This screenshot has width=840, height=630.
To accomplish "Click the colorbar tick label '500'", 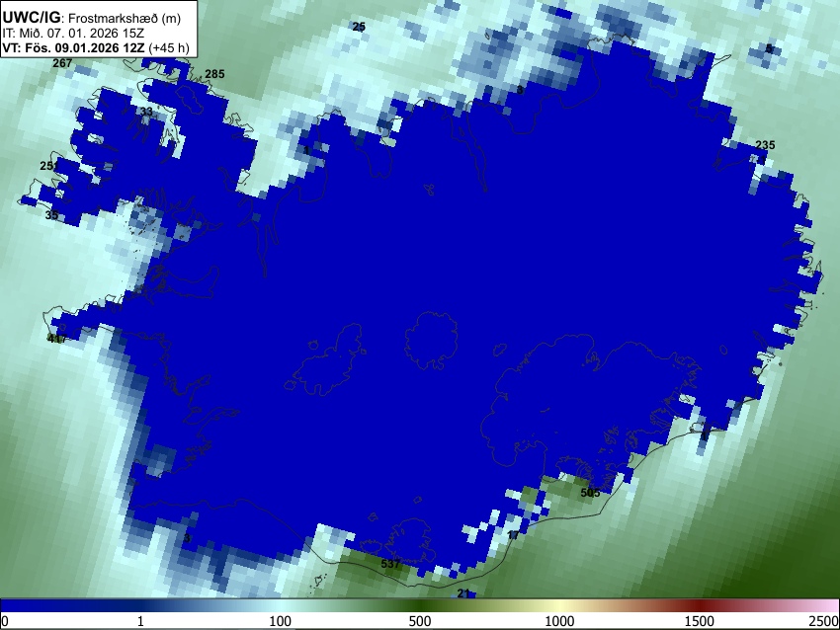I will [420, 621].
